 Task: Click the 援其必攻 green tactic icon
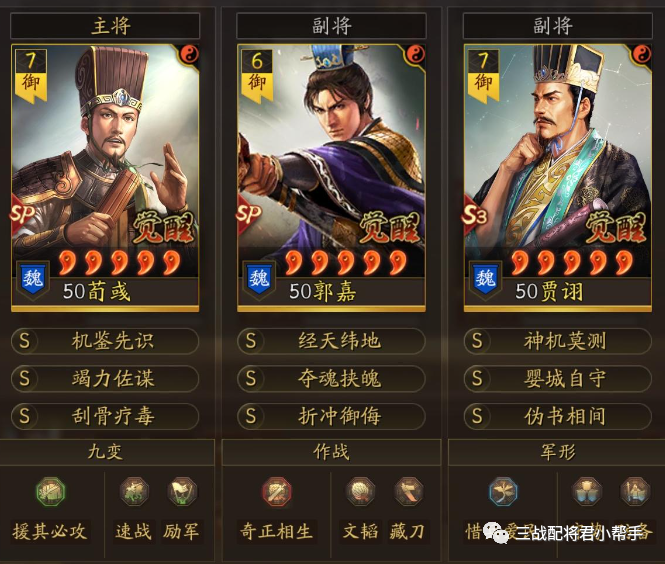pyautogui.click(x=50, y=491)
